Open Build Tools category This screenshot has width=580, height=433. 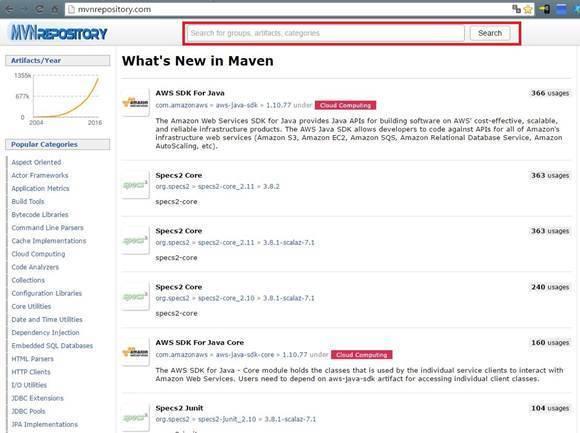click(28, 202)
